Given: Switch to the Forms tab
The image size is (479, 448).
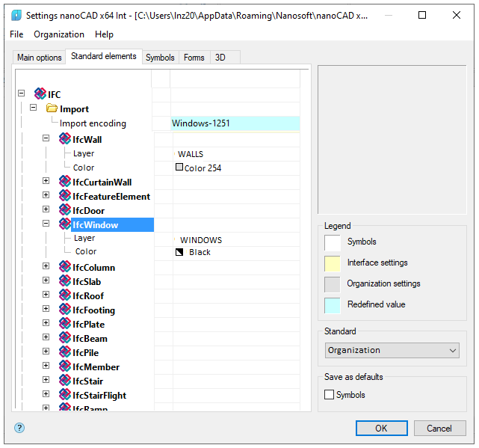Looking at the screenshot, I should pos(194,58).
